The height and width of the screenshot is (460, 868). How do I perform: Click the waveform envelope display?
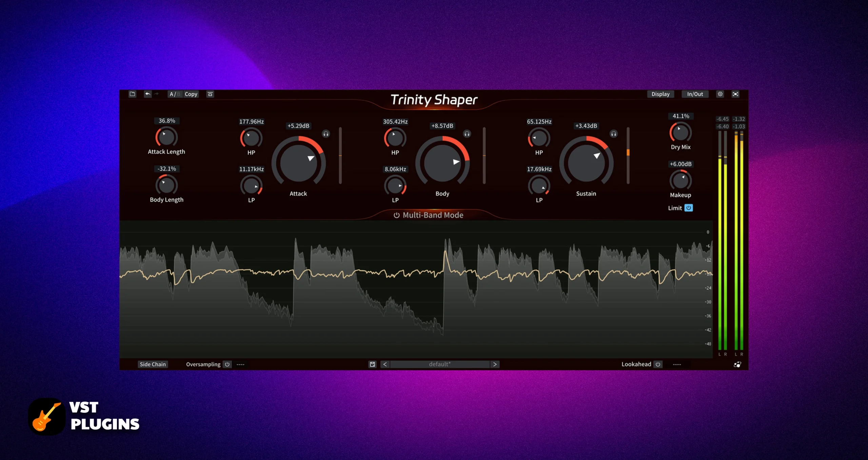(416, 289)
